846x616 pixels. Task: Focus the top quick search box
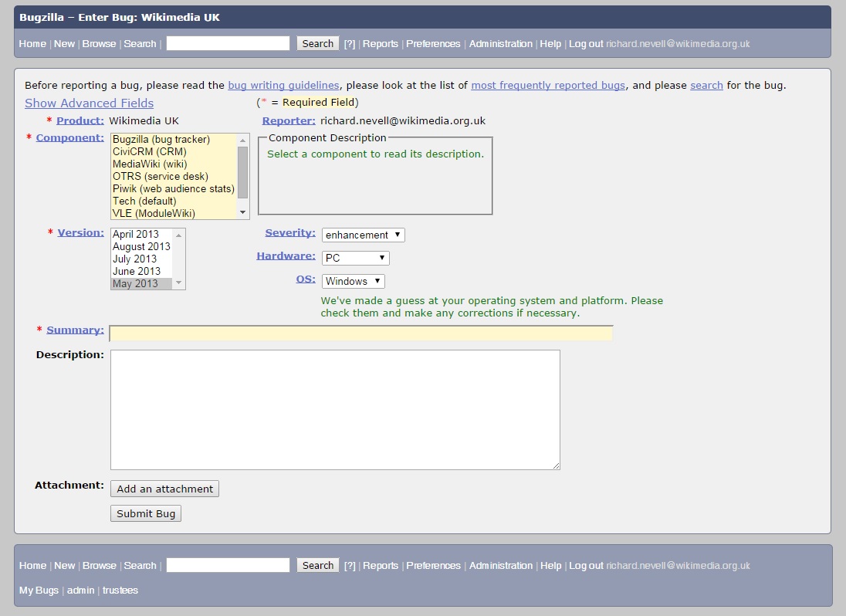(228, 44)
